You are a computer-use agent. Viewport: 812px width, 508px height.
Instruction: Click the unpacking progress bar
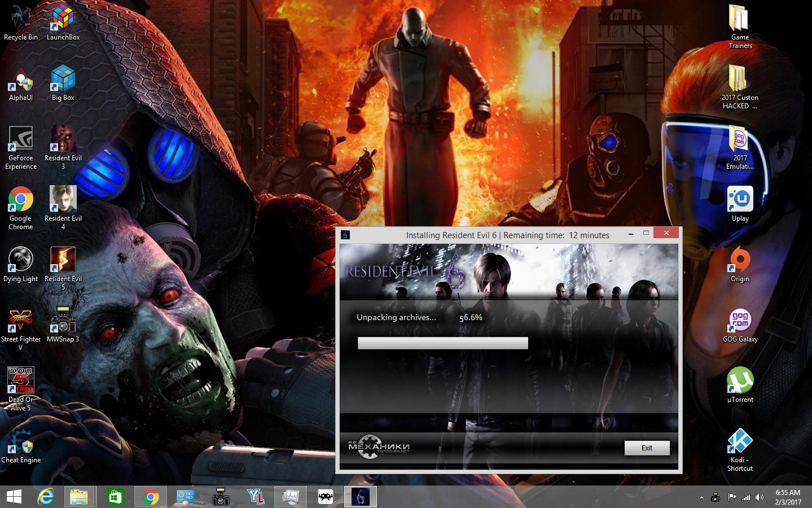(443, 343)
